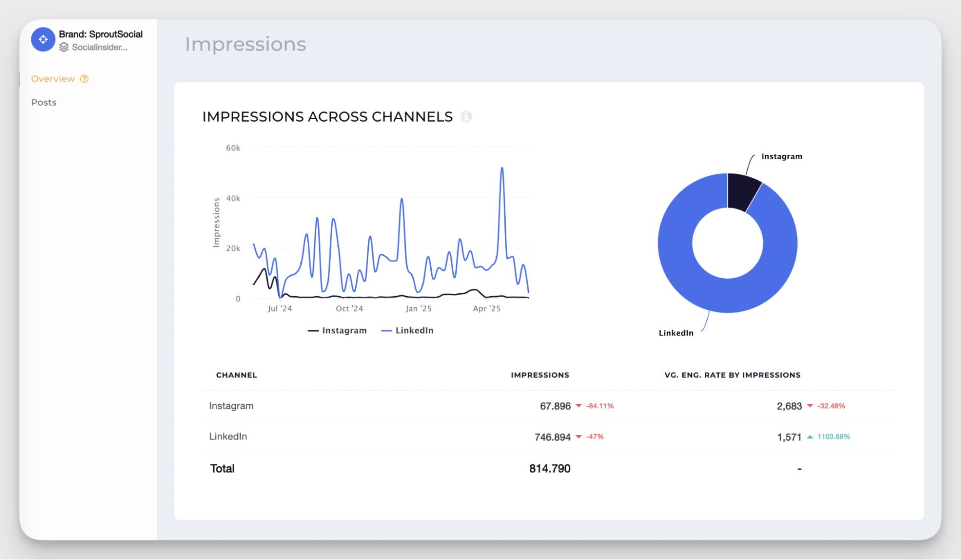Click the red decrease arrow beside LinkedIn's -47%
Screen dimensions: 961x560
coord(579,437)
